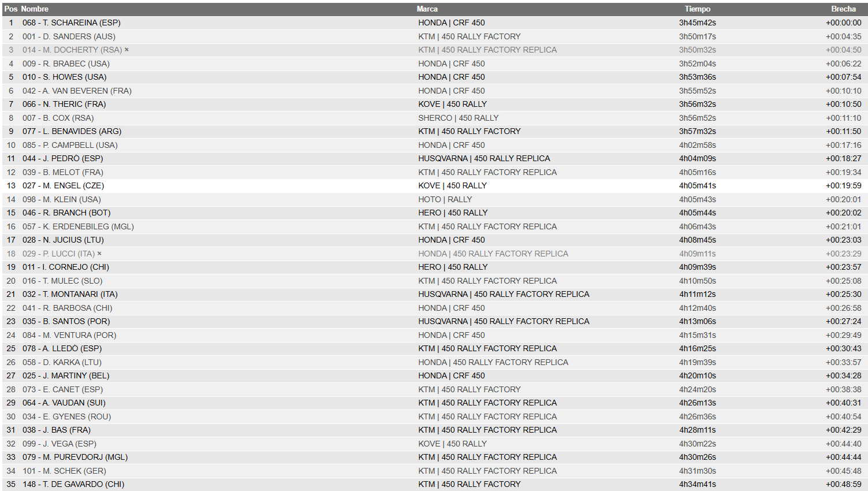Sort by the Tiempo column header

pyautogui.click(x=698, y=9)
